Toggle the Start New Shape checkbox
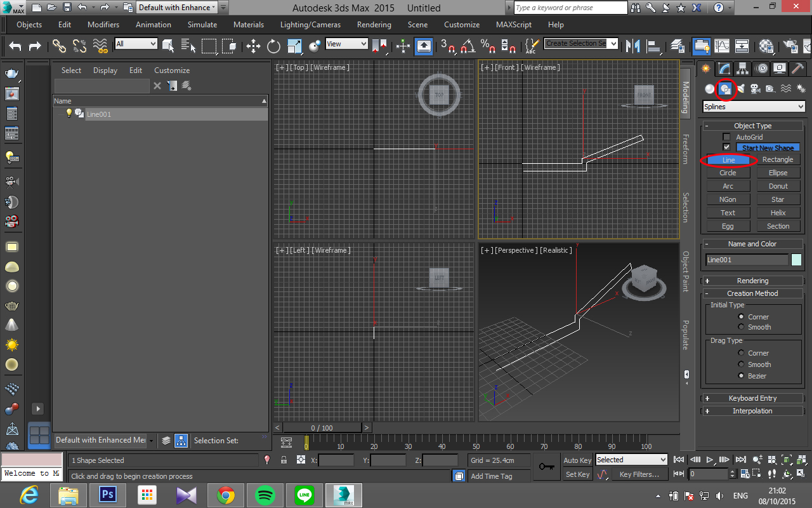Viewport: 812px width, 508px height. tap(726, 147)
